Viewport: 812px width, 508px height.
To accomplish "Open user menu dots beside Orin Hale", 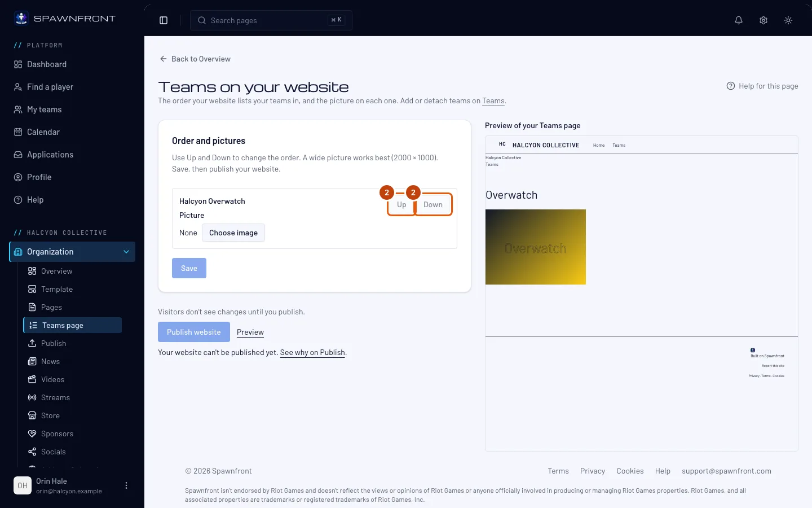I will (x=126, y=485).
